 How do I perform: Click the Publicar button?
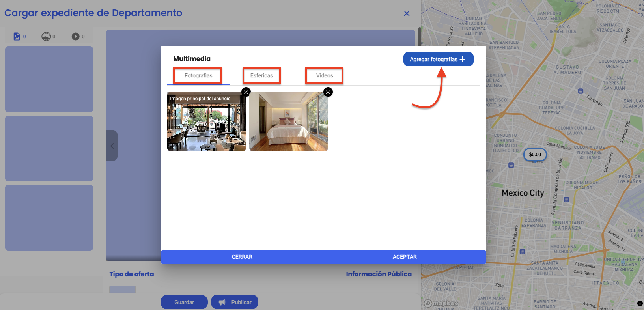[x=235, y=302]
